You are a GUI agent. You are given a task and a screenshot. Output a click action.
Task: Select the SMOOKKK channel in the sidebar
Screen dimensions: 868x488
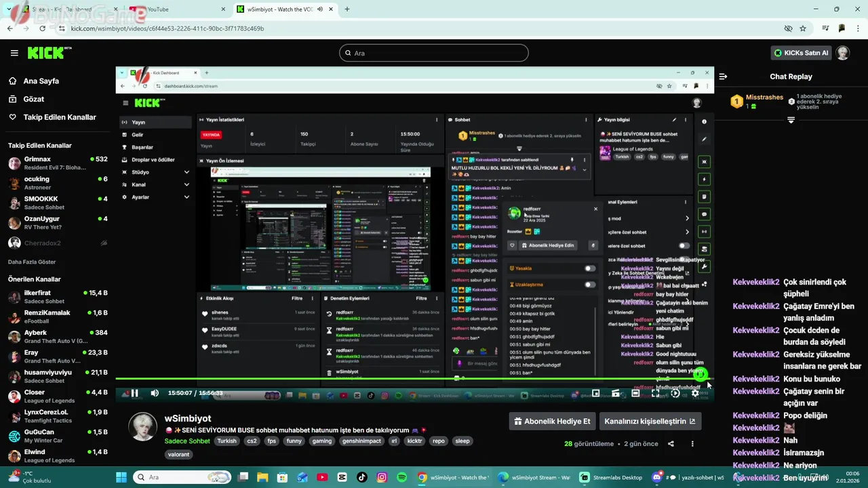pos(57,203)
